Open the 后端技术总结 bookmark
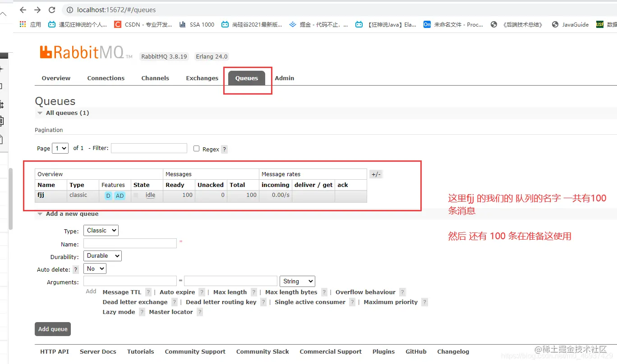 (x=517, y=25)
